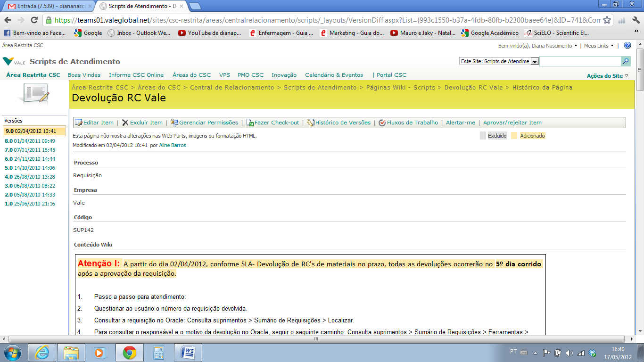Bookmark this page with star icon
This screenshot has width=644, height=362.
point(607,20)
